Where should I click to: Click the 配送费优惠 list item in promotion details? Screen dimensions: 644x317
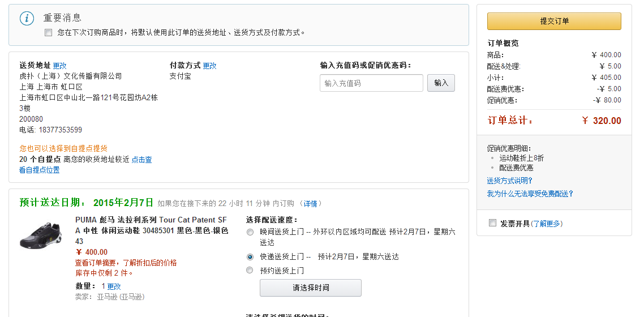516,168
